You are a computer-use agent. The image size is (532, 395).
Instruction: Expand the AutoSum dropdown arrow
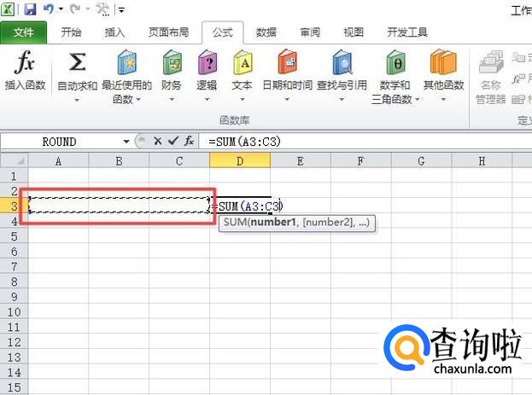tap(77, 100)
